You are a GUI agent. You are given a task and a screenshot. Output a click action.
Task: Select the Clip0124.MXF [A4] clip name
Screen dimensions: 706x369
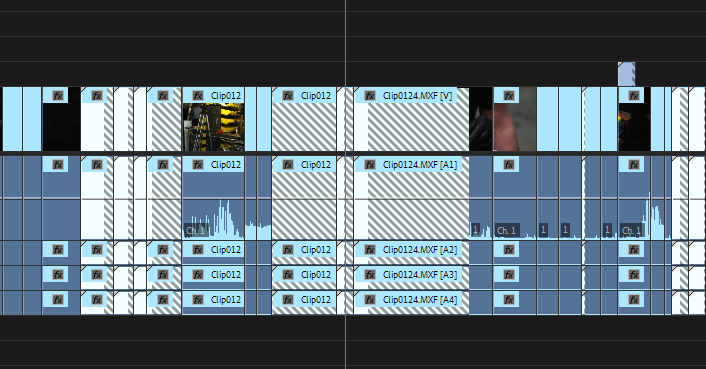pyautogui.click(x=420, y=300)
